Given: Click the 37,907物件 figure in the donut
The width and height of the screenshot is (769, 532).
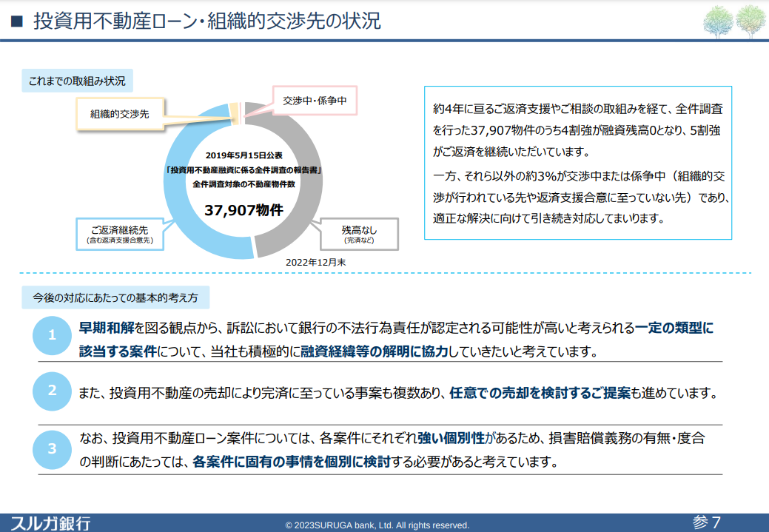Looking at the screenshot, I should click(244, 210).
